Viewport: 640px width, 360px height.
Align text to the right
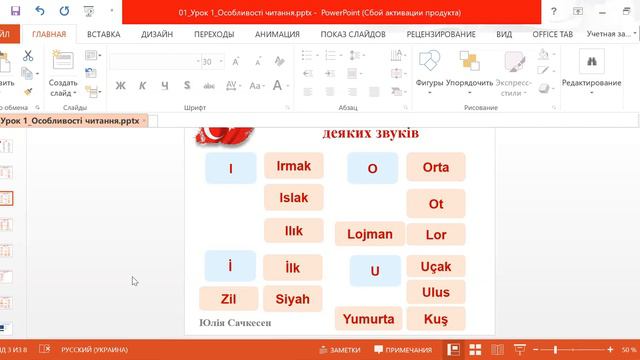coord(352,92)
